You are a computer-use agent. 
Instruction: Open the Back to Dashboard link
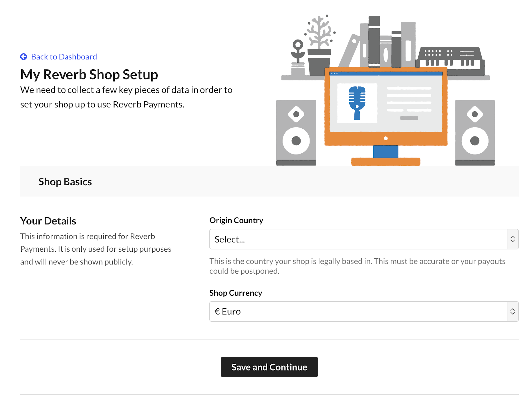coord(64,57)
